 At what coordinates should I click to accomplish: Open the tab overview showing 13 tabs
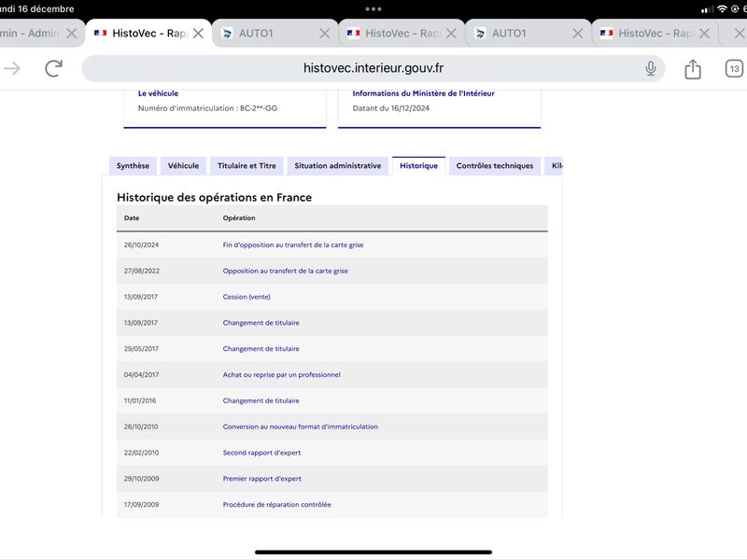tap(734, 69)
